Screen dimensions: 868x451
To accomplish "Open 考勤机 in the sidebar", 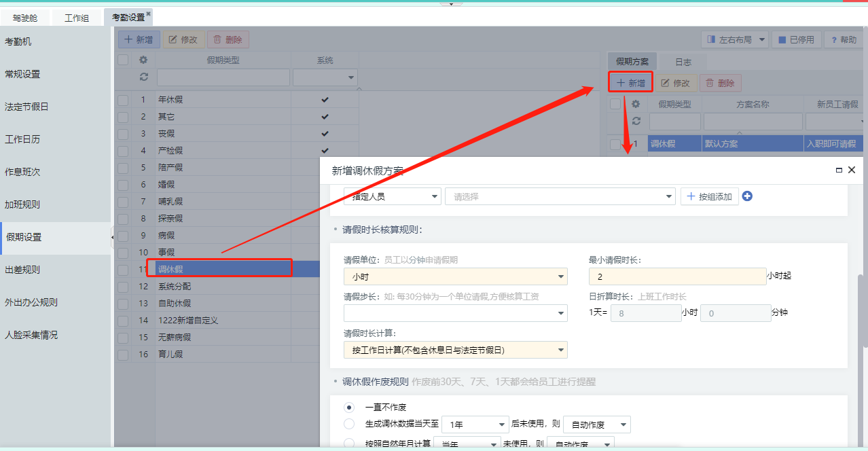I will point(55,41).
